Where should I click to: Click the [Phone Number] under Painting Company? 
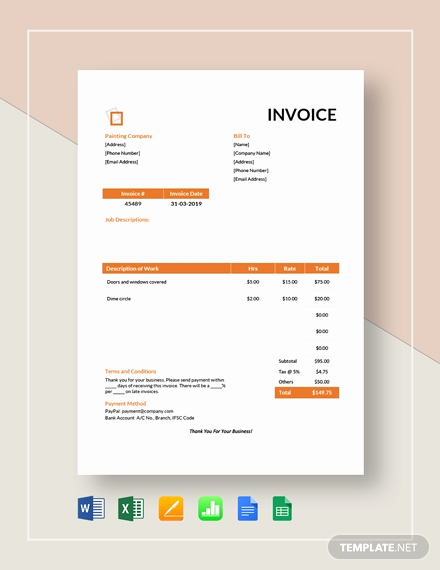(123, 153)
